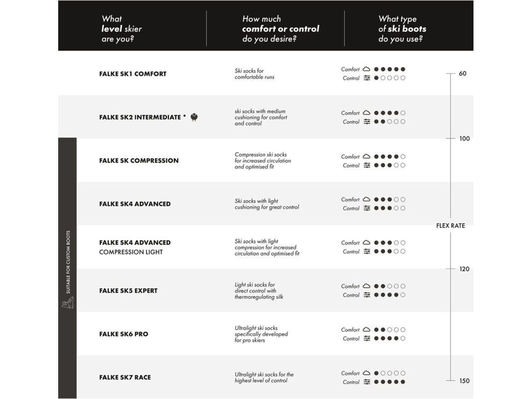Click the Comfort cloud icon in the SK Compression row
The height and width of the screenshot is (399, 532).
366,156
